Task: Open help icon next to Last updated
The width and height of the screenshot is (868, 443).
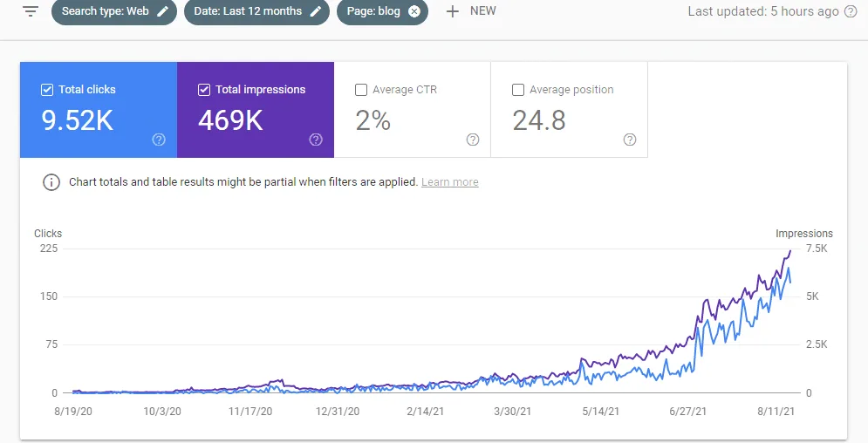Action: pos(851,11)
